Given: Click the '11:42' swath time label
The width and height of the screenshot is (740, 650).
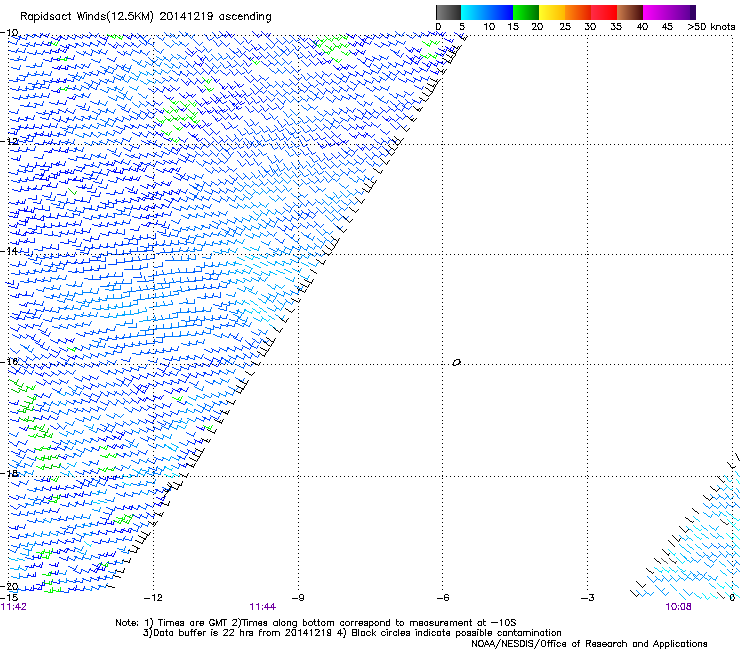Looking at the screenshot, I should [x=14, y=607].
